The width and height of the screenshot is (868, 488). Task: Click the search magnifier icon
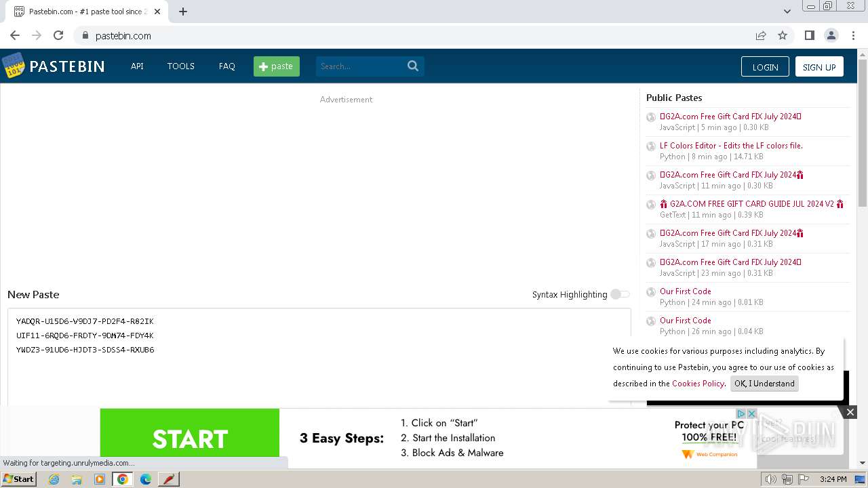413,66
